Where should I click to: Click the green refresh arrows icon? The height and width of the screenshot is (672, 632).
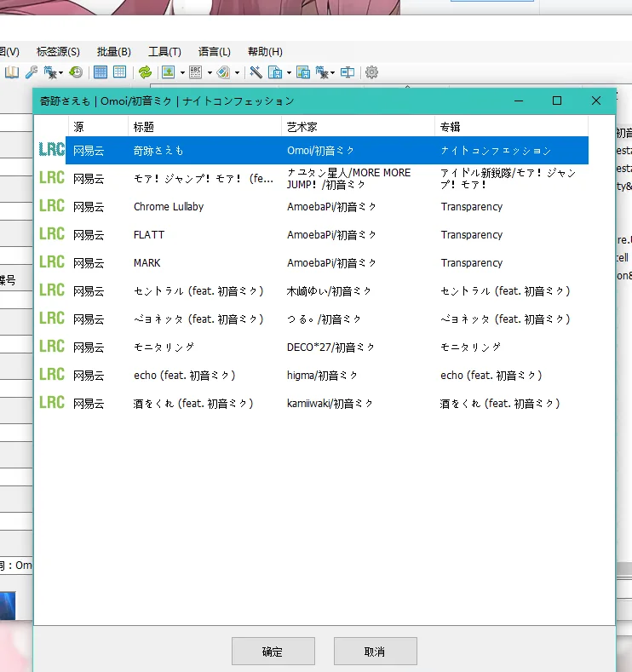(146, 72)
